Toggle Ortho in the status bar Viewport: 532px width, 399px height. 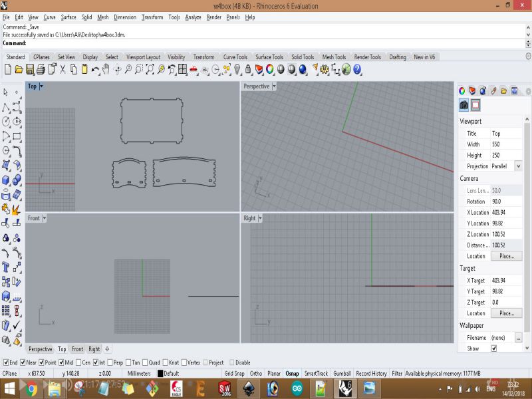256,374
